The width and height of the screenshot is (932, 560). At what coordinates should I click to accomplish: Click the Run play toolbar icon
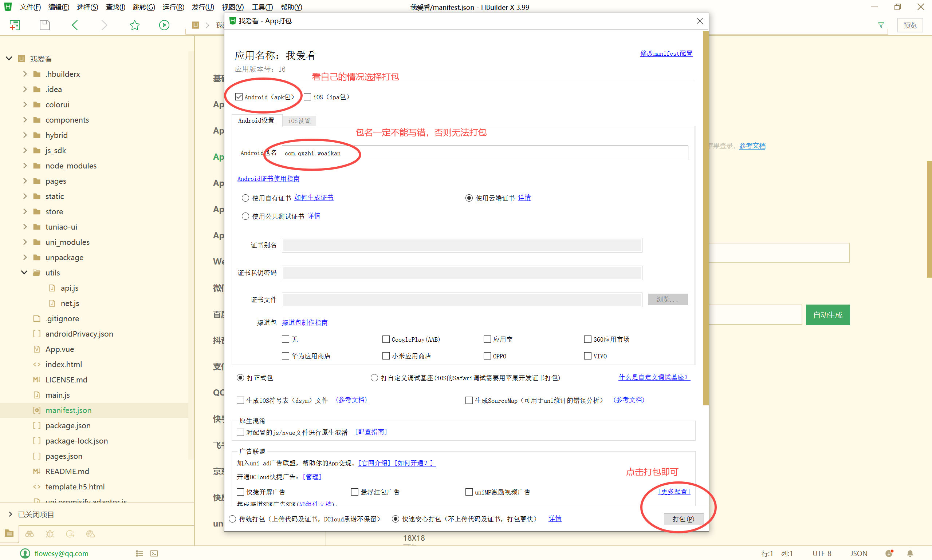(164, 25)
